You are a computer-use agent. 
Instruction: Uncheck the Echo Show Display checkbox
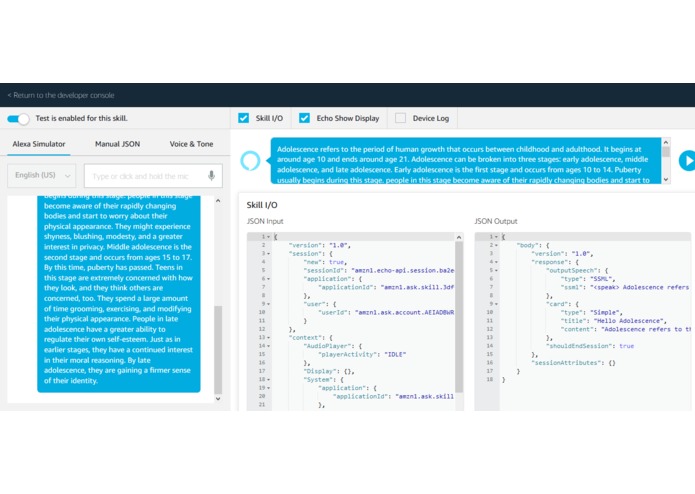point(304,118)
